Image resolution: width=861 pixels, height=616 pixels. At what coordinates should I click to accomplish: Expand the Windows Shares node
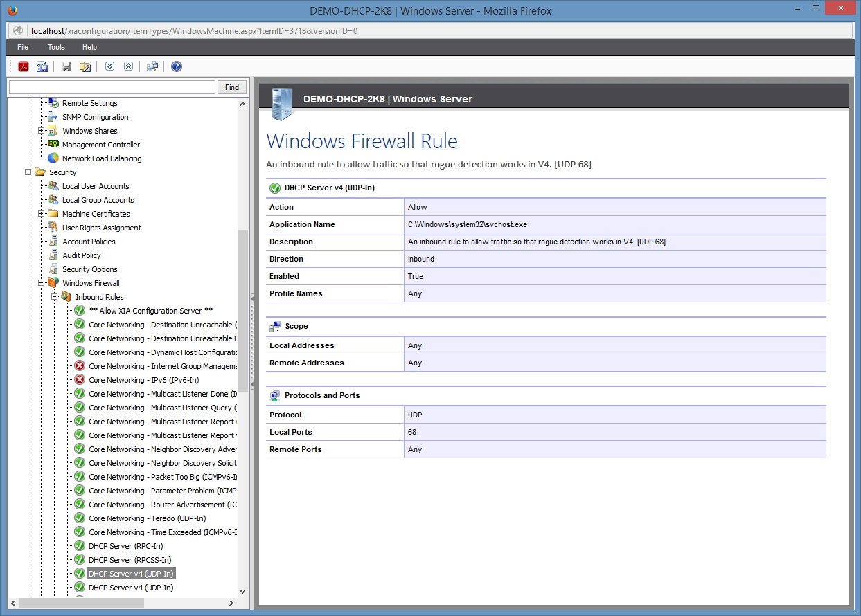(x=43, y=130)
